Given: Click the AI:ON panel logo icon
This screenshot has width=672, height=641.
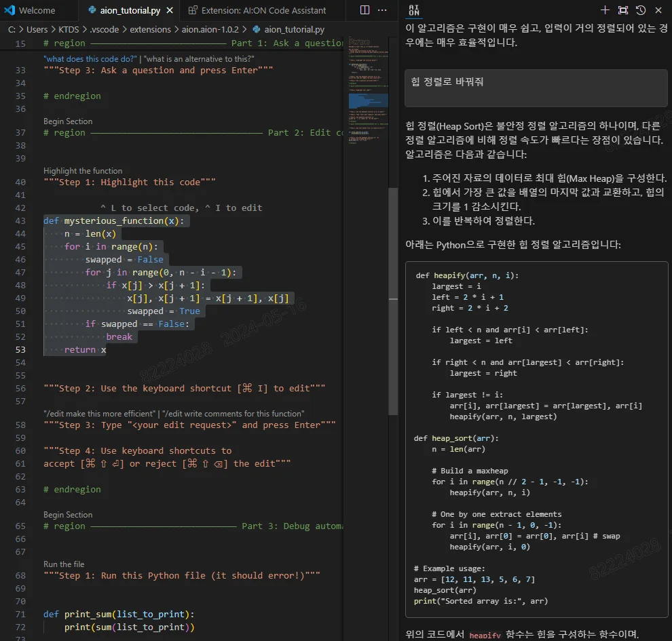Looking at the screenshot, I should (x=414, y=10).
